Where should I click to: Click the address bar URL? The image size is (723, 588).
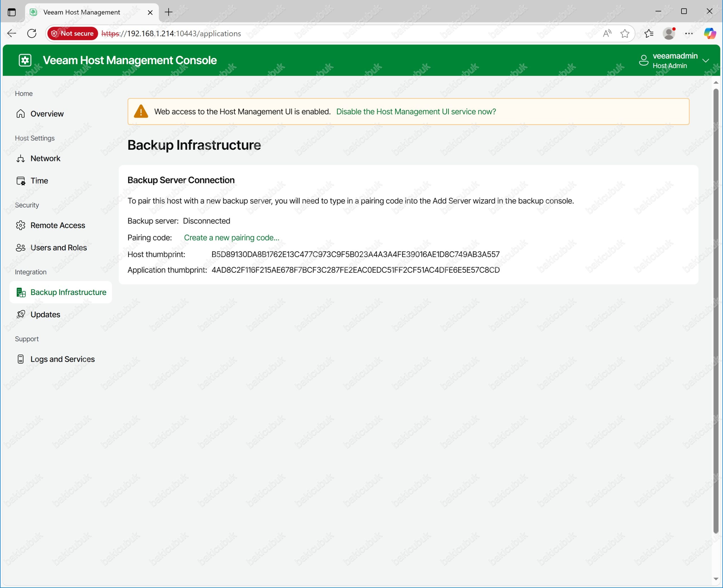click(x=171, y=34)
